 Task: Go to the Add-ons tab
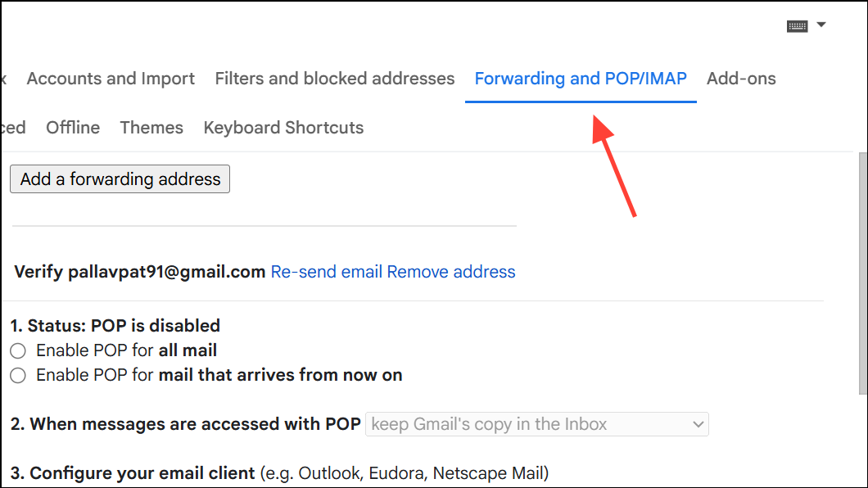741,79
